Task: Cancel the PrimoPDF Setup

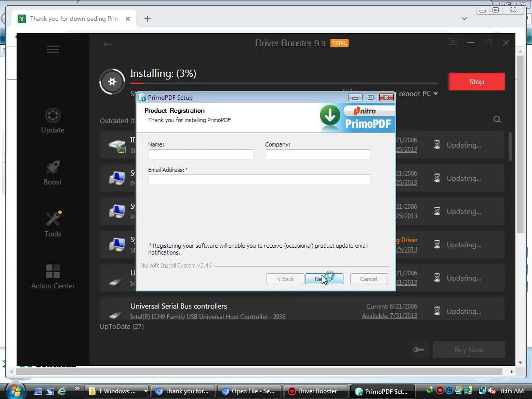Action: (369, 279)
